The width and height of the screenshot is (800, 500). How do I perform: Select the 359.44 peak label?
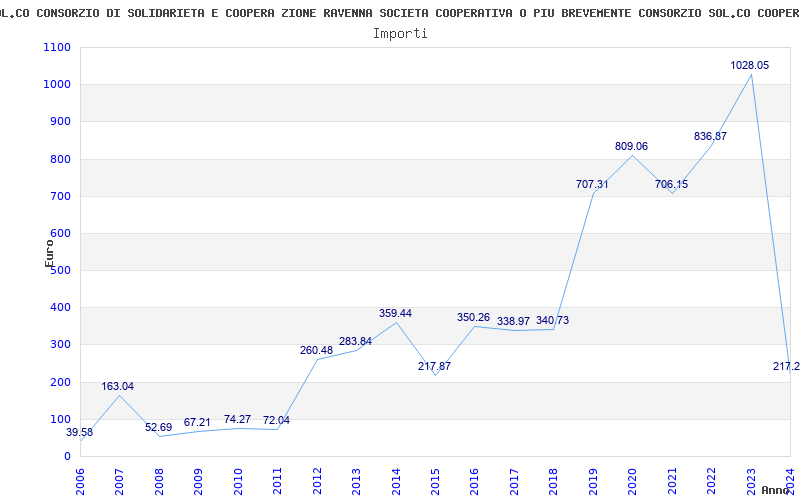[395, 313]
